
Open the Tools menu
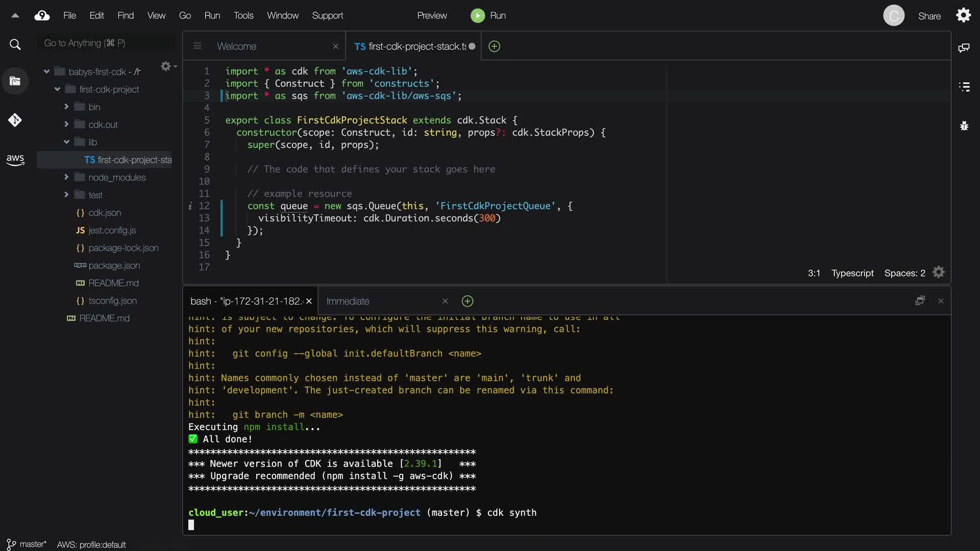pyautogui.click(x=243, y=16)
